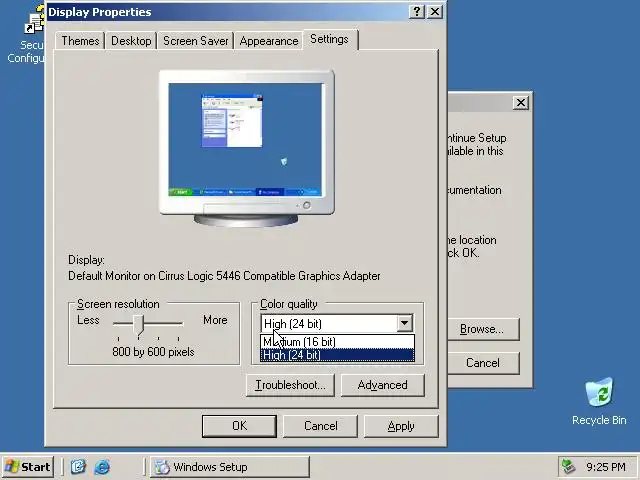Close the background setup dialog
Viewport: 640px width, 480px height.
coord(521,102)
